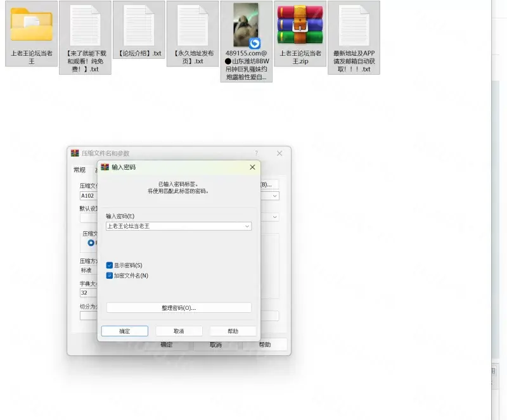507x420 pixels.
Task: Switch to the 常规 tab
Action: click(x=79, y=170)
